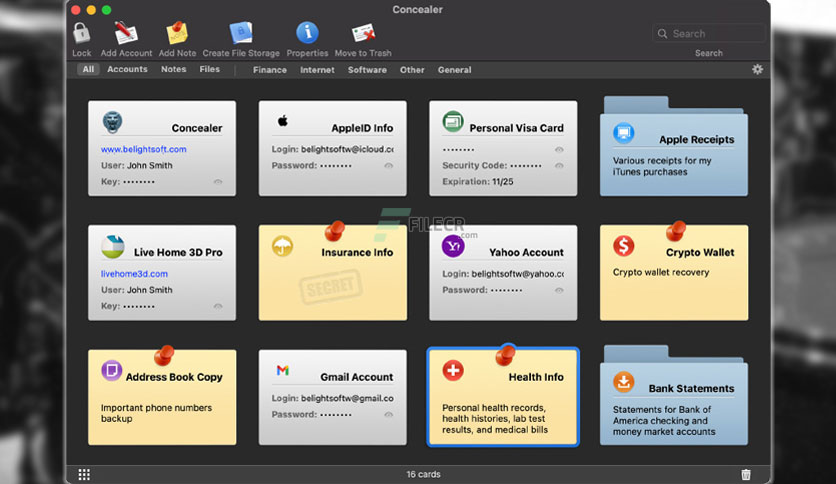Select the All filter tab
Image resolution: width=836 pixels, height=484 pixels.
click(88, 69)
